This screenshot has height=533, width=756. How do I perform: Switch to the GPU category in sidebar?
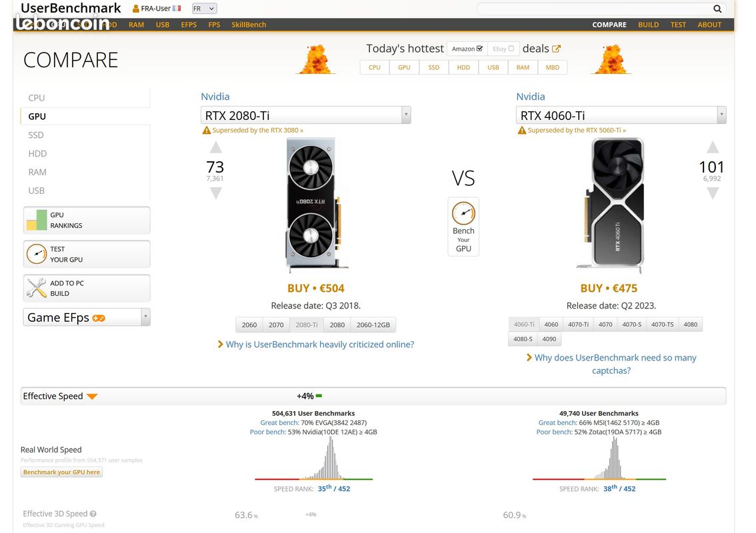(37, 116)
